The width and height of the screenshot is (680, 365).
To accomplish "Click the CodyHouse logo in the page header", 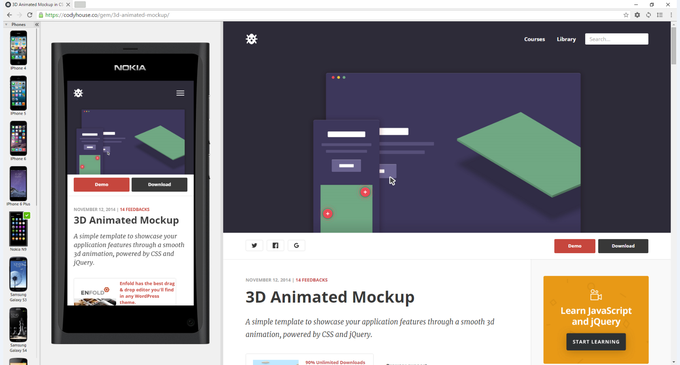I will tap(252, 39).
